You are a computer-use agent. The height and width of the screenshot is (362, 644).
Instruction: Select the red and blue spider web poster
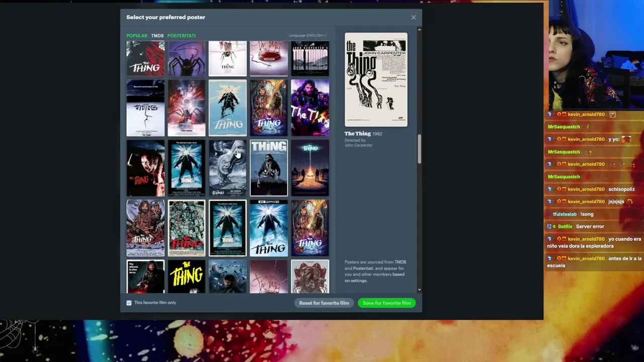187,108
